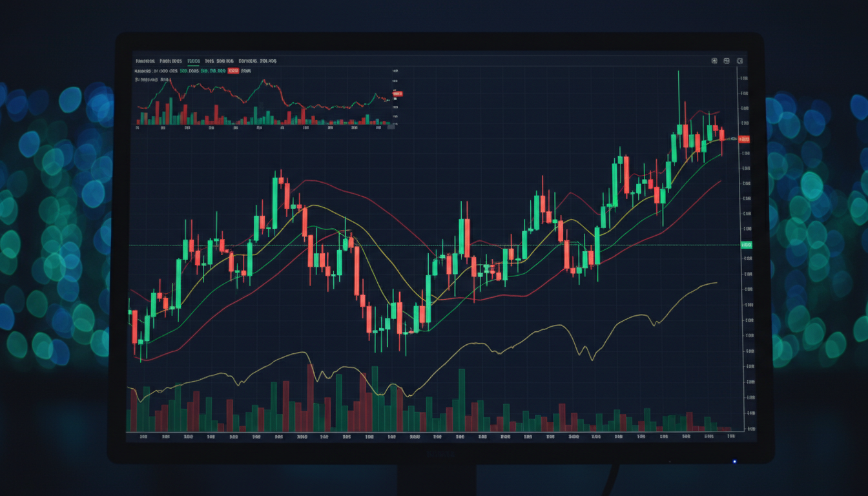This screenshot has width=868, height=496.
Task: Click the red price tag on mini chart
Action: click(397, 95)
